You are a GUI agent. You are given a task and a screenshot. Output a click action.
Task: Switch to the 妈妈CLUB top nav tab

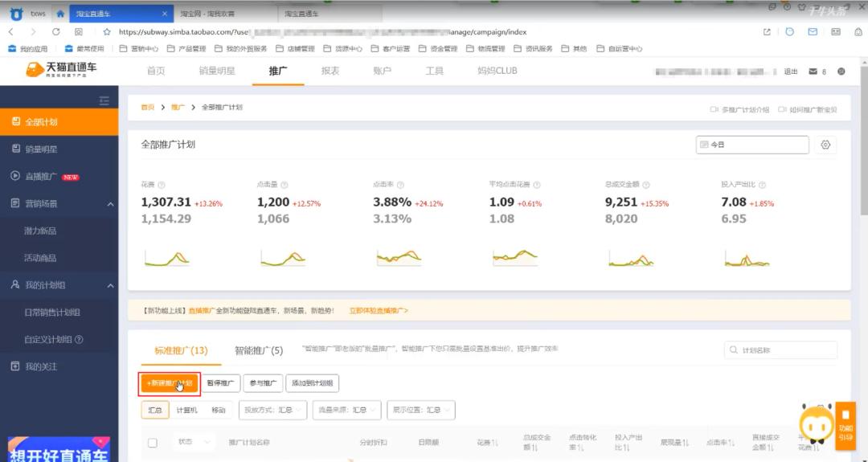tap(497, 71)
